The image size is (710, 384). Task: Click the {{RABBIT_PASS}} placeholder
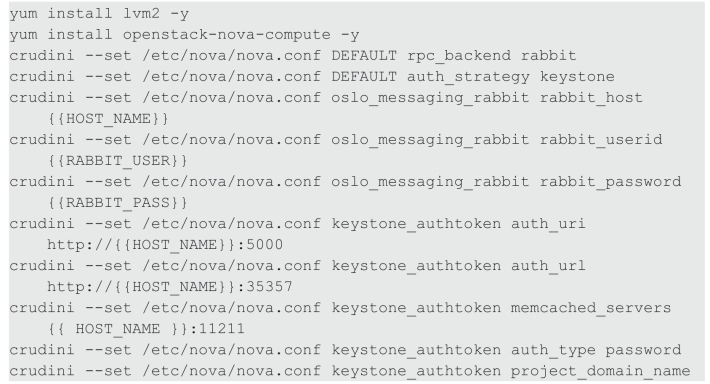(117, 202)
